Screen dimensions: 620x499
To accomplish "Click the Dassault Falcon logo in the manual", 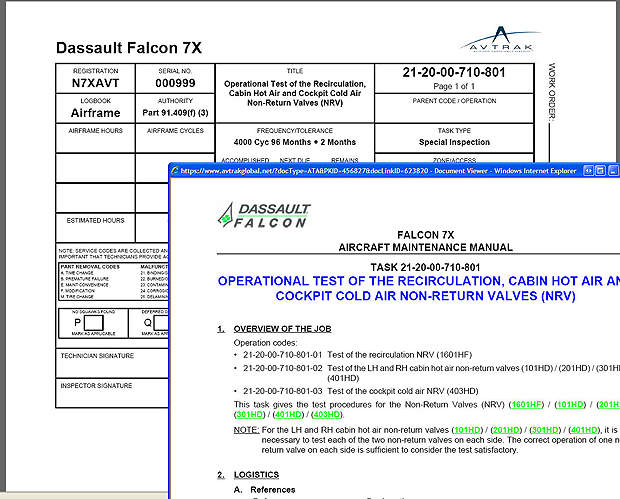I will pos(264,215).
